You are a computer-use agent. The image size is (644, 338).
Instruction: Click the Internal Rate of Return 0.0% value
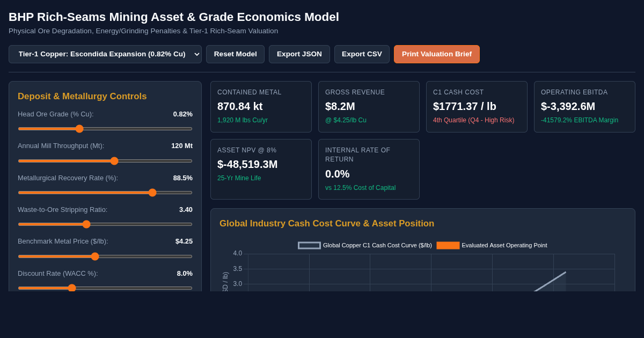(338, 174)
